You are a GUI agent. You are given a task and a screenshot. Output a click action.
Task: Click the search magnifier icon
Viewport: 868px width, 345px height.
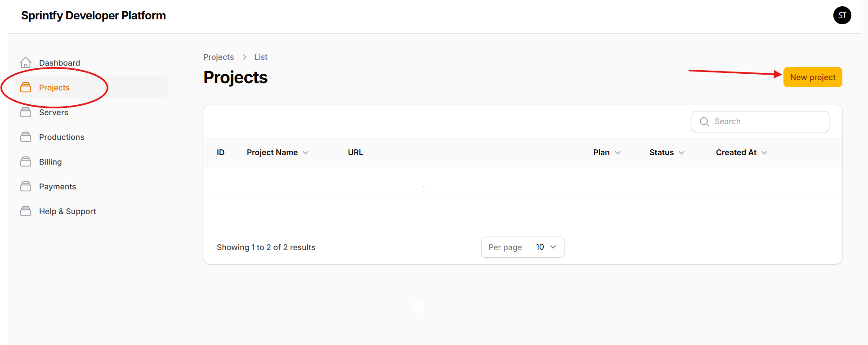[x=704, y=121]
